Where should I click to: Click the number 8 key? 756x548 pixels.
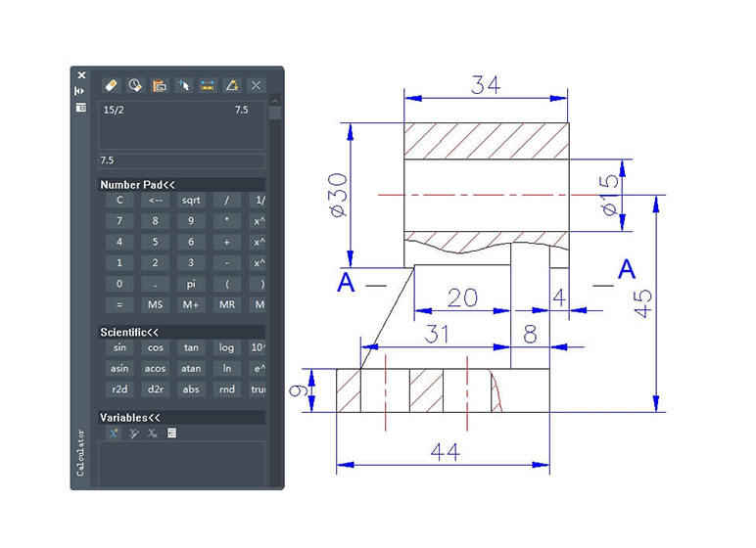(156, 221)
